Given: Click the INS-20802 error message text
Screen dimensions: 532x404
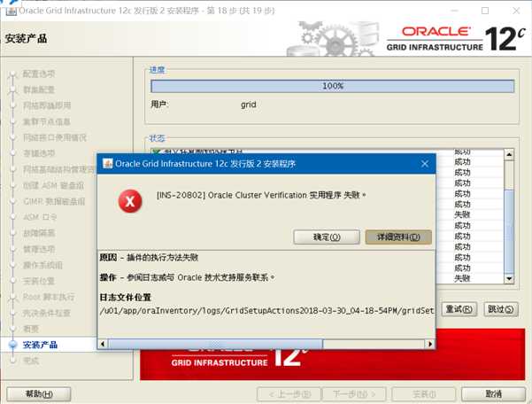Looking at the screenshot, I should [261, 195].
